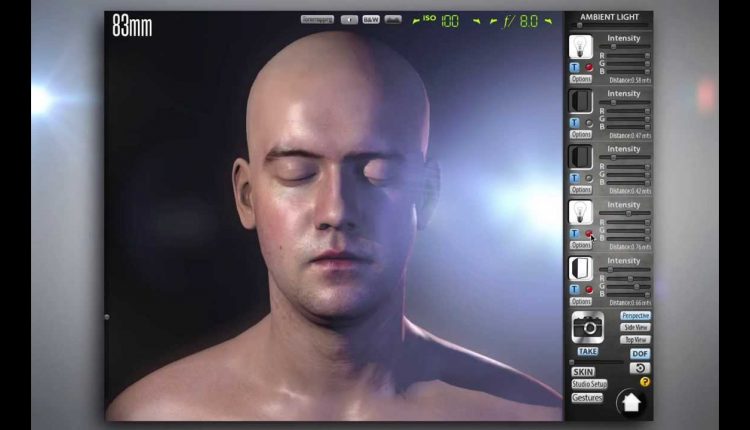Decrease aperture with the arrow left of f/

494,21
